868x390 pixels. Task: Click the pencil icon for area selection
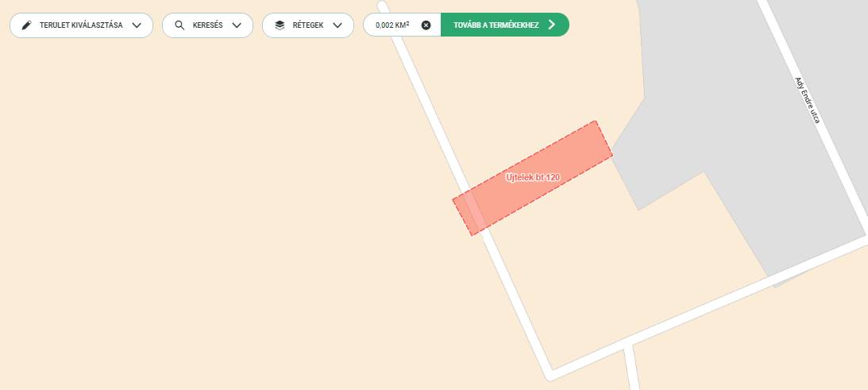coord(26,25)
